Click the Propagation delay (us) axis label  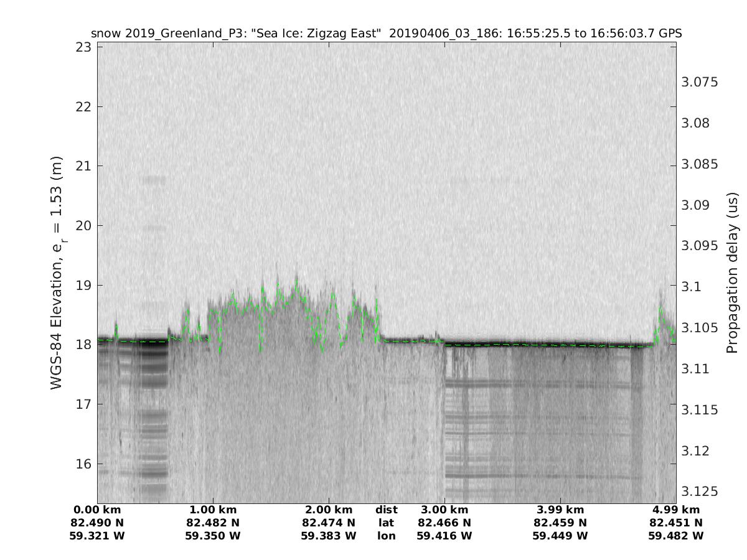tap(732, 274)
